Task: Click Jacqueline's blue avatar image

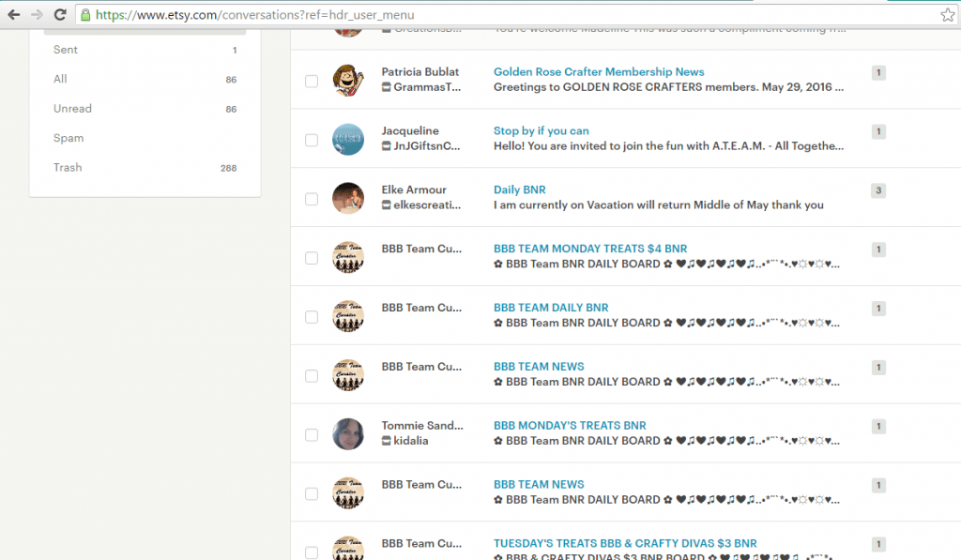Action: point(348,139)
